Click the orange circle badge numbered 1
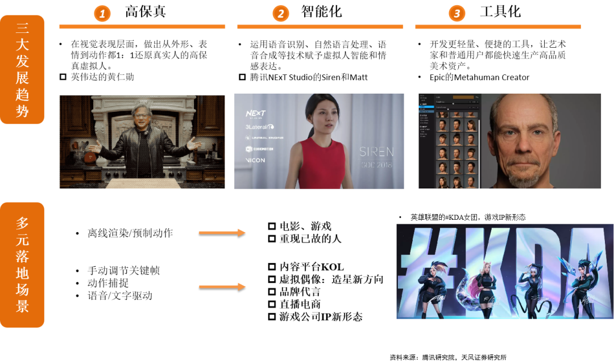The height and width of the screenshot is (364, 614). pyautogui.click(x=102, y=14)
